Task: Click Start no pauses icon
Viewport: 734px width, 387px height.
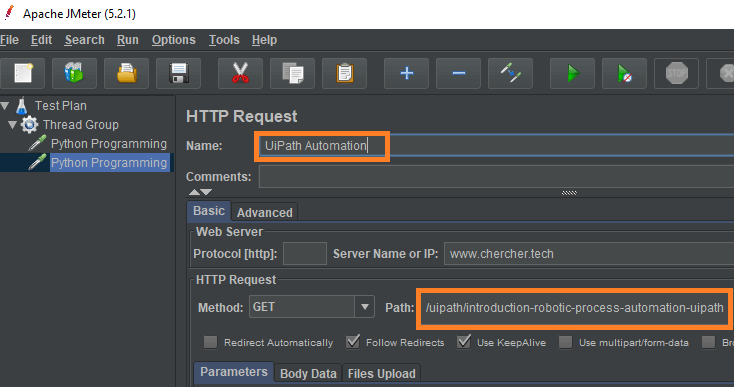Action: pos(624,73)
